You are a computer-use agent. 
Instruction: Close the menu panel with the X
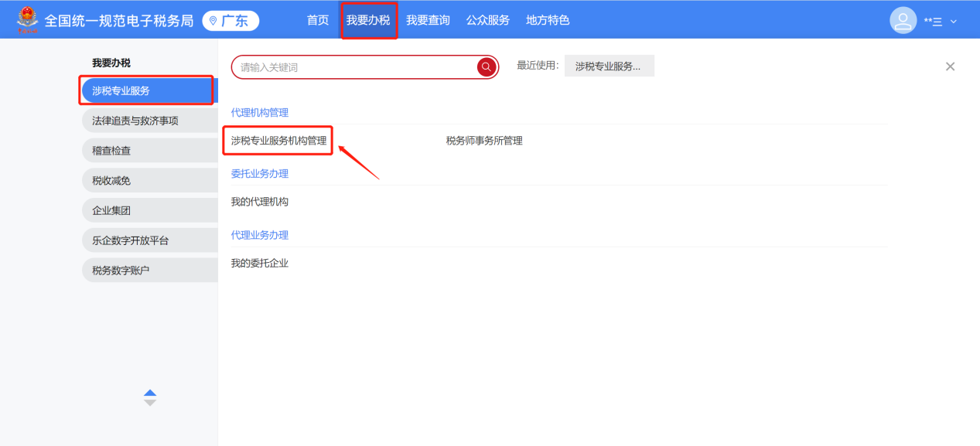[950, 66]
